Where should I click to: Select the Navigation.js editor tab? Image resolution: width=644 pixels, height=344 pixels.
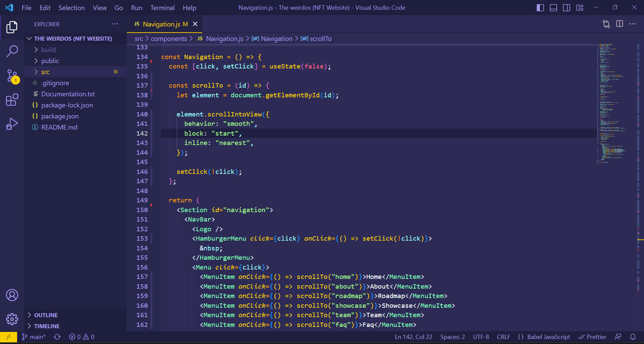[160, 24]
